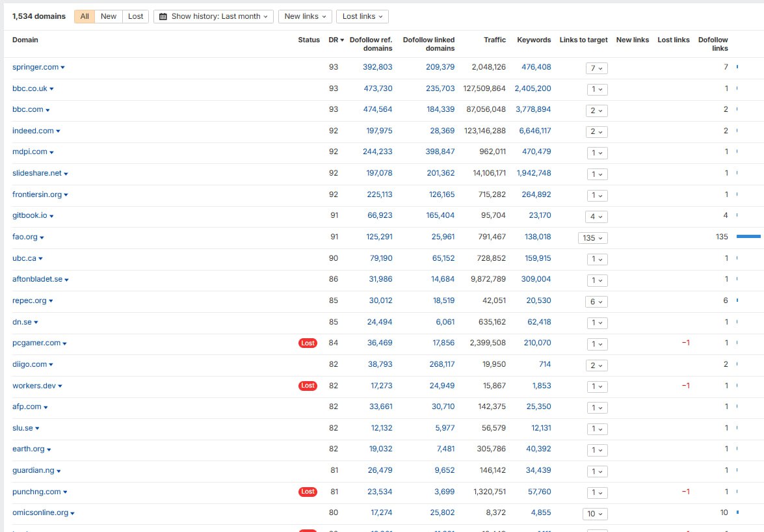
Task: Click the blue dofollow bar for fao.org
Action: click(x=748, y=237)
